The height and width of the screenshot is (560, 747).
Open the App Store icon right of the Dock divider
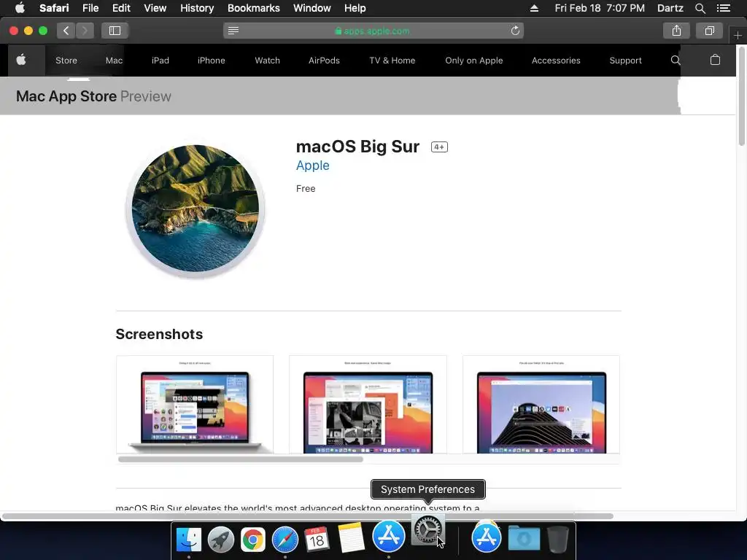pyautogui.click(x=487, y=537)
